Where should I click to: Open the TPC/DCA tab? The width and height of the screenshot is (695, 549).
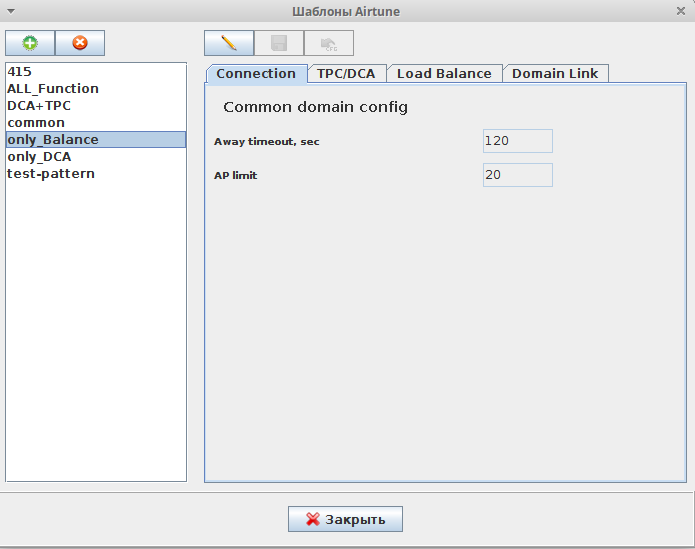pos(346,74)
